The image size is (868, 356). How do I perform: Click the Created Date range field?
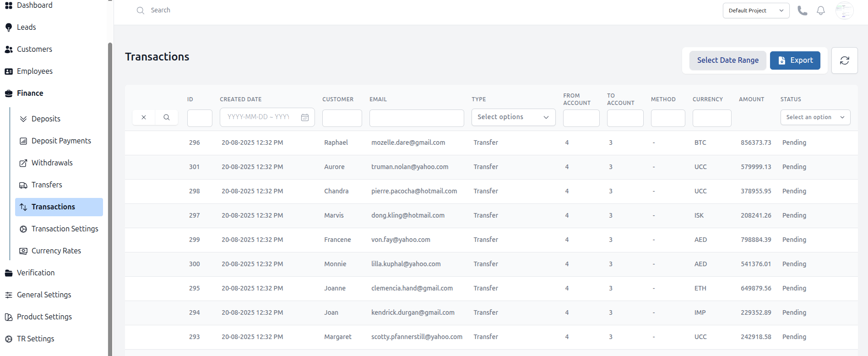pyautogui.click(x=267, y=117)
